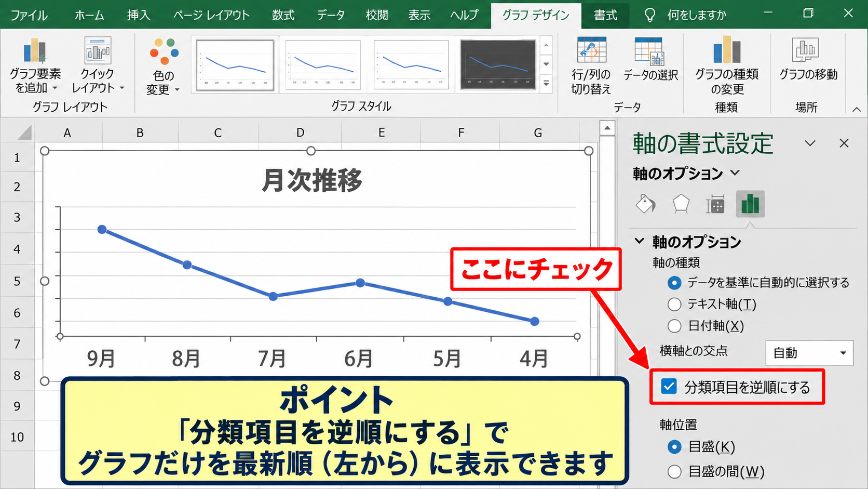Switch to the データ tab
This screenshot has height=489, width=868.
[x=331, y=15]
